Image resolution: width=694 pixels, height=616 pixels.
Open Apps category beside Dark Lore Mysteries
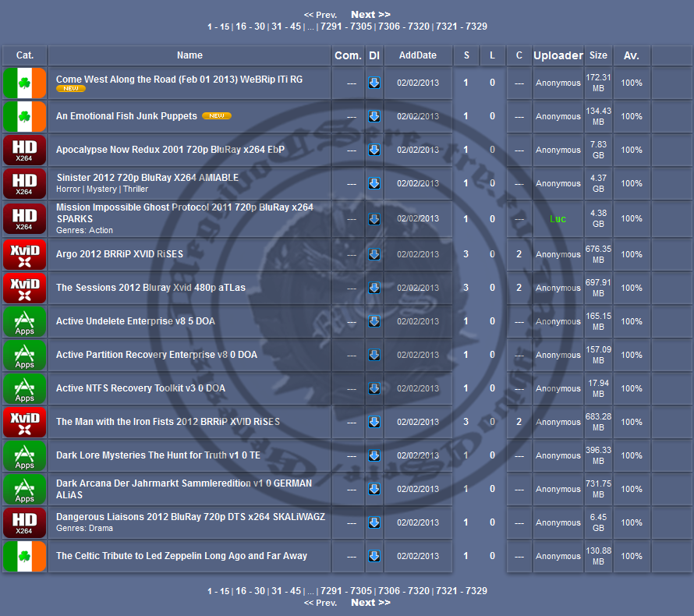click(x=24, y=456)
